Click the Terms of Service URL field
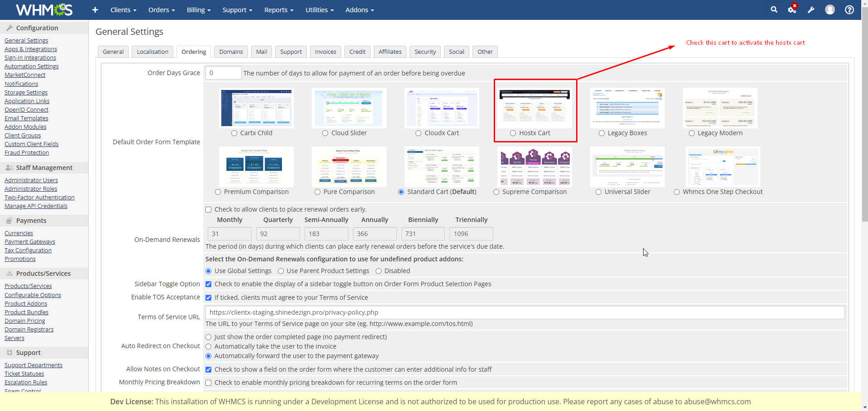The width and height of the screenshot is (868, 411). 525,312
